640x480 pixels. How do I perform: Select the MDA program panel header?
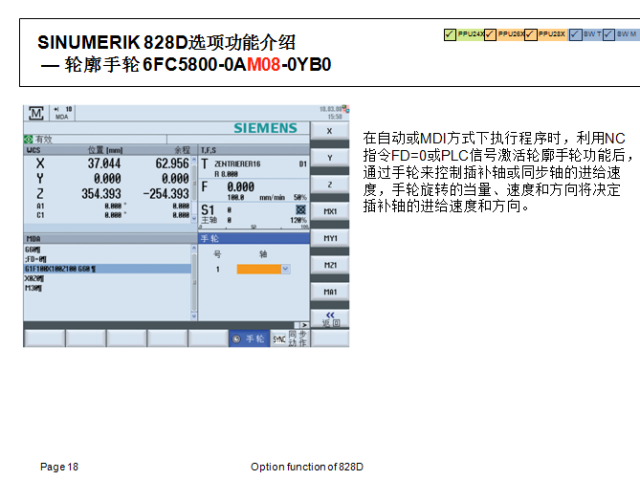pos(110,238)
